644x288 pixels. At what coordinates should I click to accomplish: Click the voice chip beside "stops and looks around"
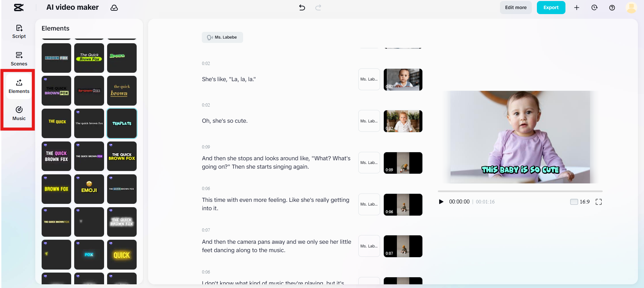coord(369,163)
